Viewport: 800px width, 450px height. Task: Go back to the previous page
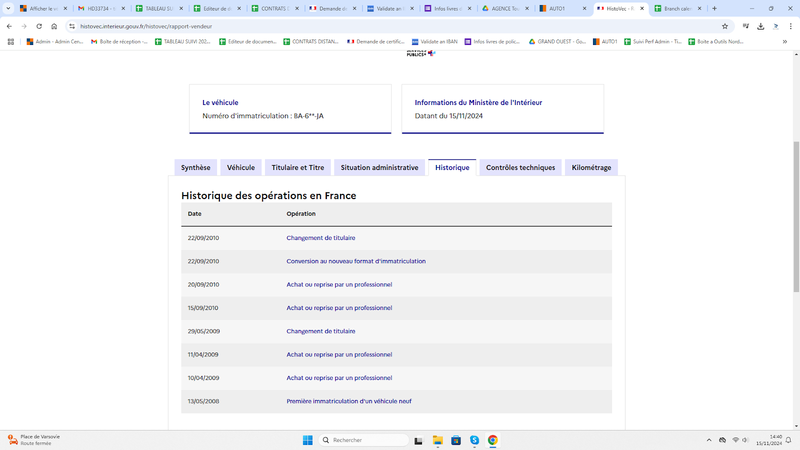point(9,26)
